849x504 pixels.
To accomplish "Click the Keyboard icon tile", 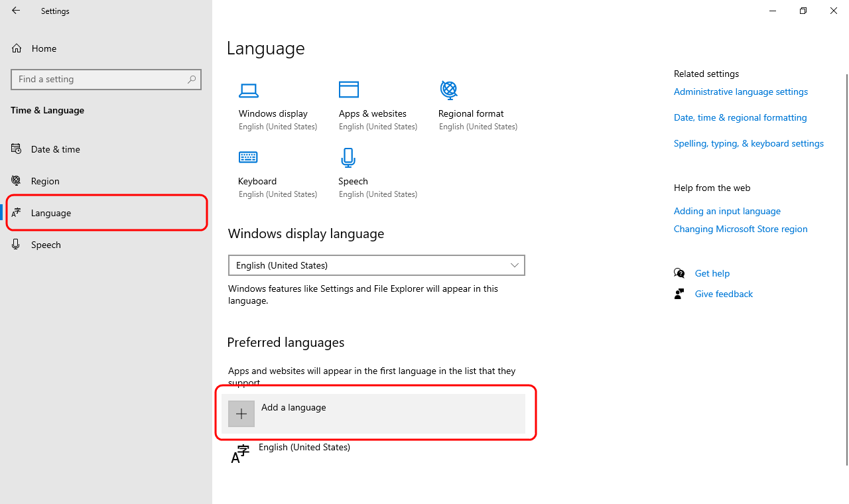I will pos(248,157).
